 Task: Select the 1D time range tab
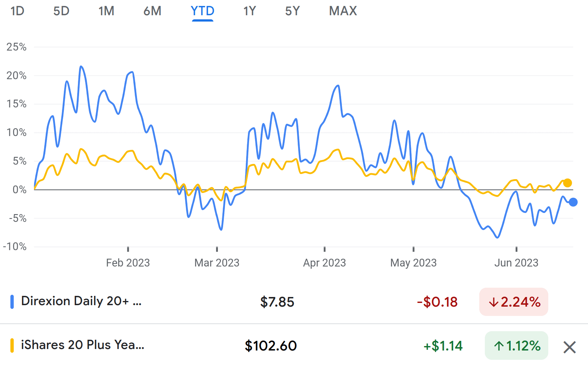click(x=17, y=11)
